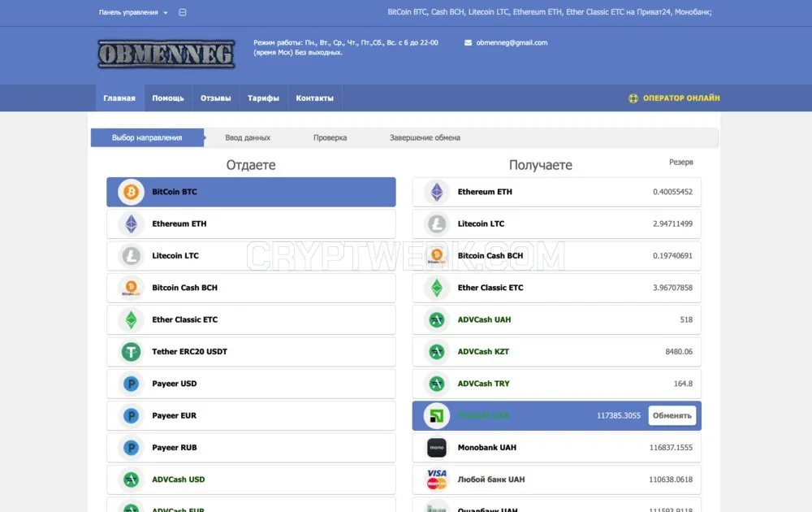812x512 pixels.
Task: Click the Ether Classic ETC icon in Получаете column
Action: [437, 288]
